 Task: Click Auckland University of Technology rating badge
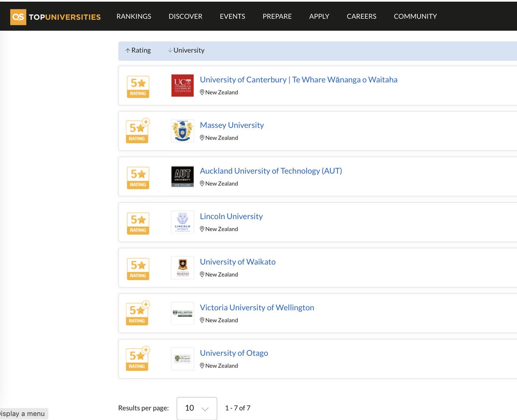[x=138, y=178]
